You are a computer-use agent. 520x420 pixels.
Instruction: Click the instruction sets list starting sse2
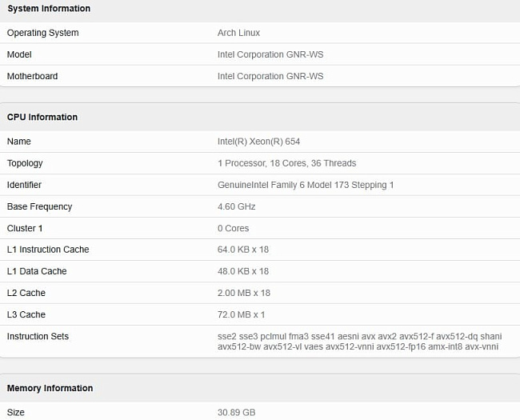pos(359,342)
